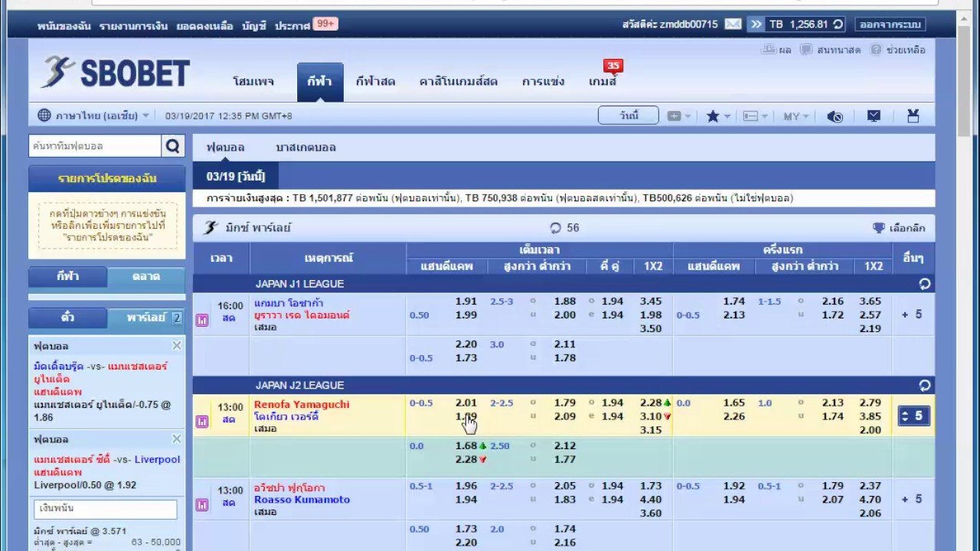Open the plus-sign toolbar dropdown
Viewport: 980px width, 551px height.
click(678, 116)
